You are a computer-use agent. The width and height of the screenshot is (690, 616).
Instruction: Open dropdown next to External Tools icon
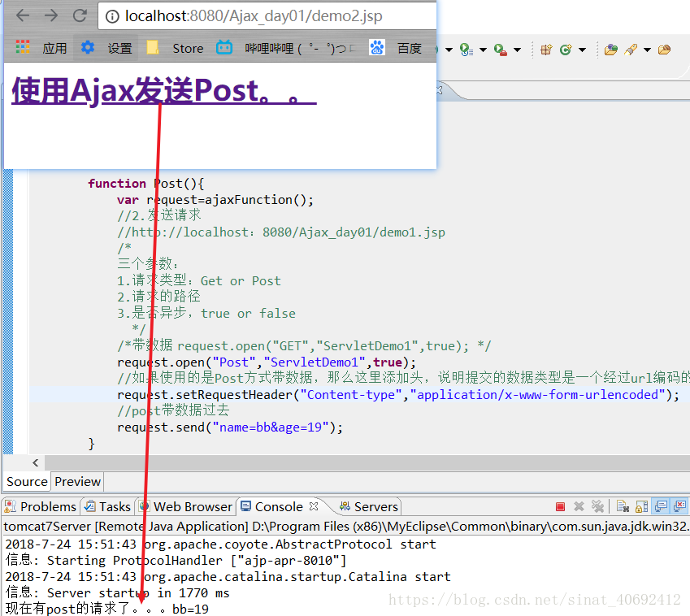[x=517, y=50]
